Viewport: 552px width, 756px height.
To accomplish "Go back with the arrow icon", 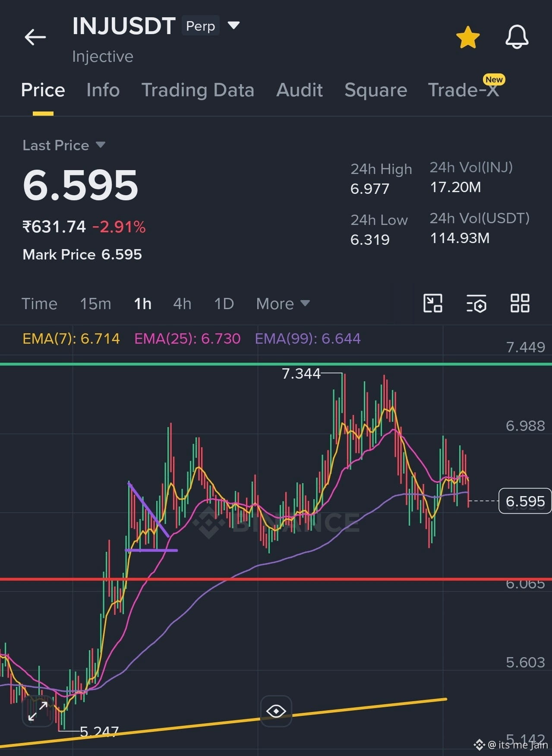I will click(x=35, y=37).
